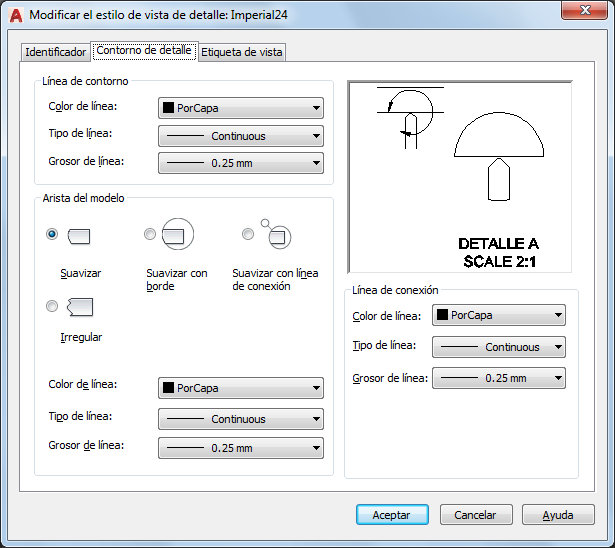Open Línea de conexión Grosor de línea dropdown
The width and height of the screenshot is (615, 548).
(x=499, y=378)
